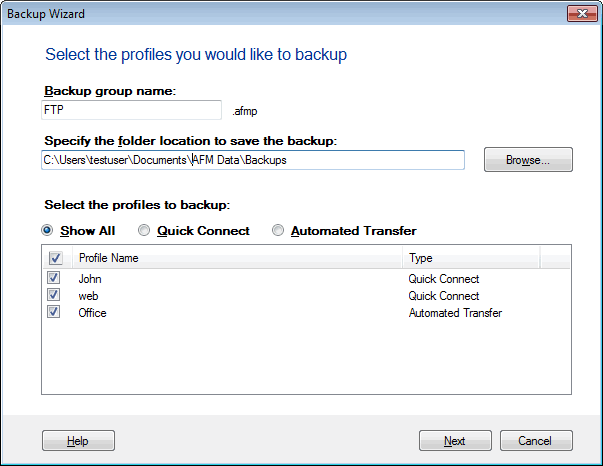Screen dimensions: 603x466
Task: Cancel the backup wizard
Action: (536, 441)
